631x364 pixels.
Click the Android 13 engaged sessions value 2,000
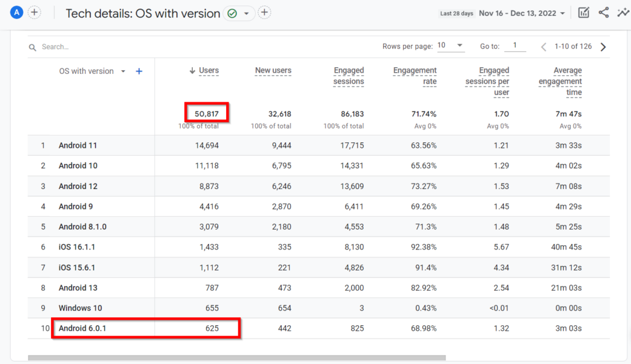354,288
